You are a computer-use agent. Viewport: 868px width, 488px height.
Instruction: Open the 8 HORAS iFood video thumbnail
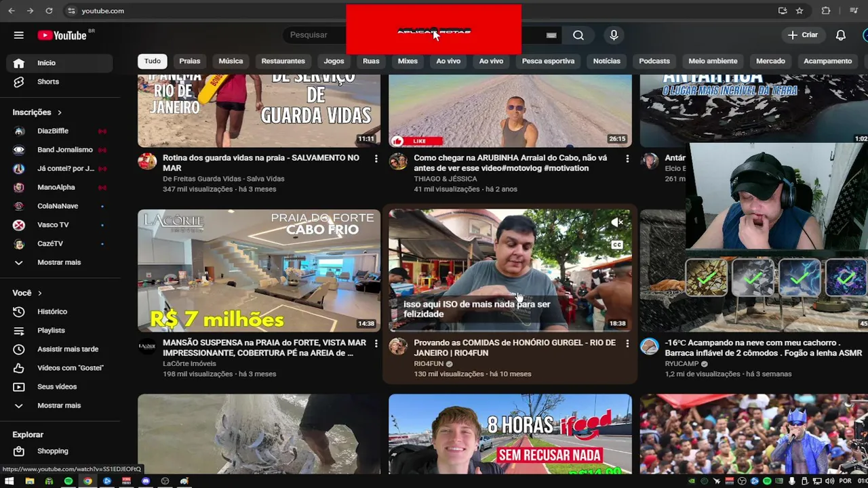click(510, 434)
